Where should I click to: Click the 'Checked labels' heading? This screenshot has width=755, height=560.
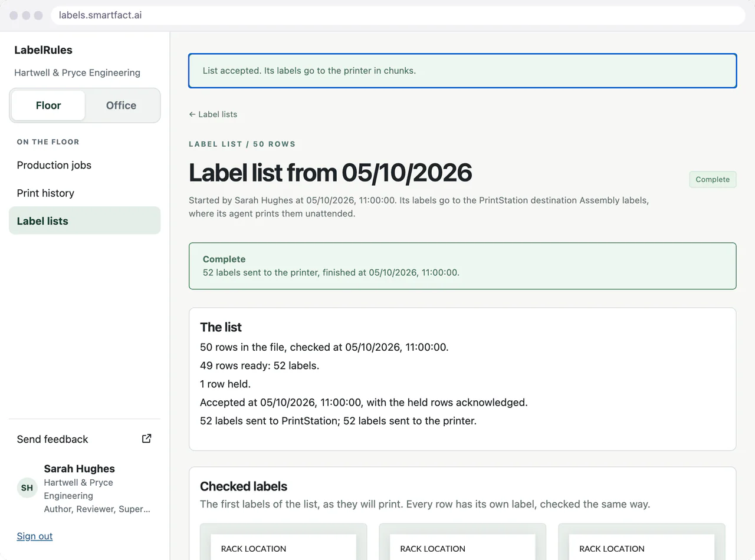point(244,486)
